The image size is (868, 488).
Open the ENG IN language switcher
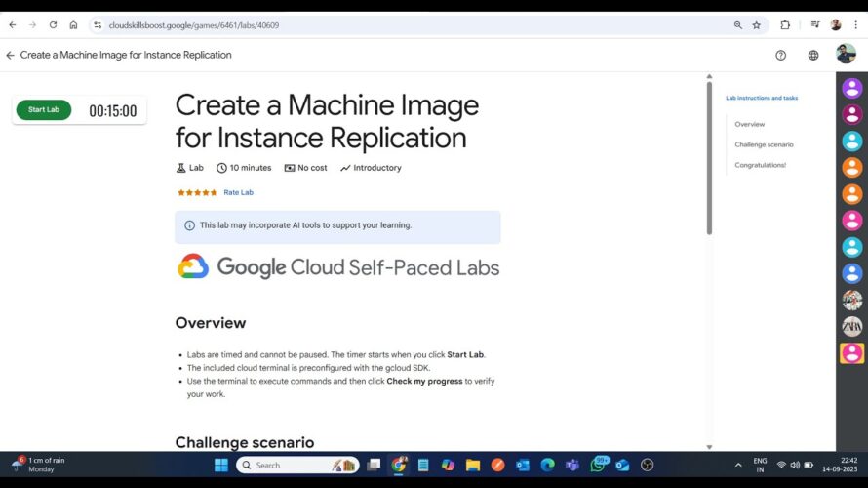760,466
